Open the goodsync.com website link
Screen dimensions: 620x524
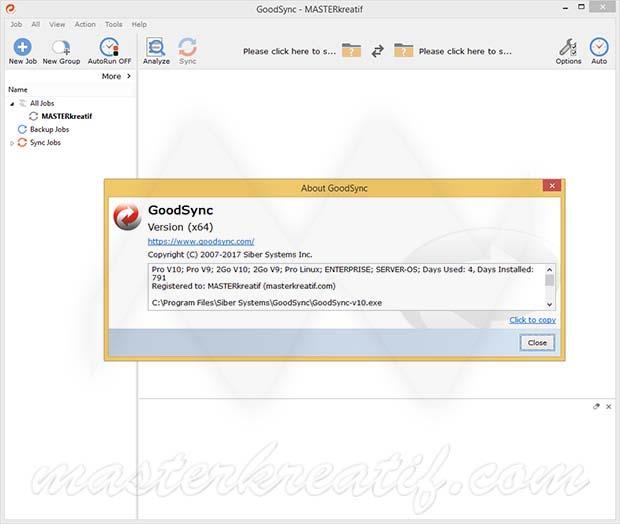pos(201,241)
